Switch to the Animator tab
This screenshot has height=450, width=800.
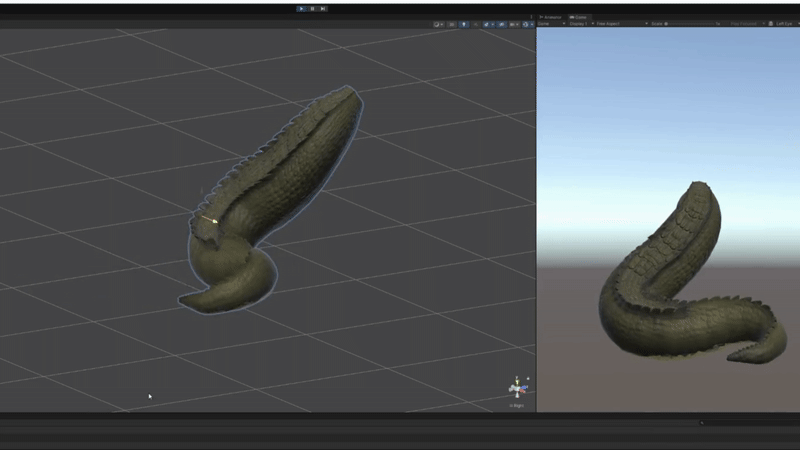(551, 17)
